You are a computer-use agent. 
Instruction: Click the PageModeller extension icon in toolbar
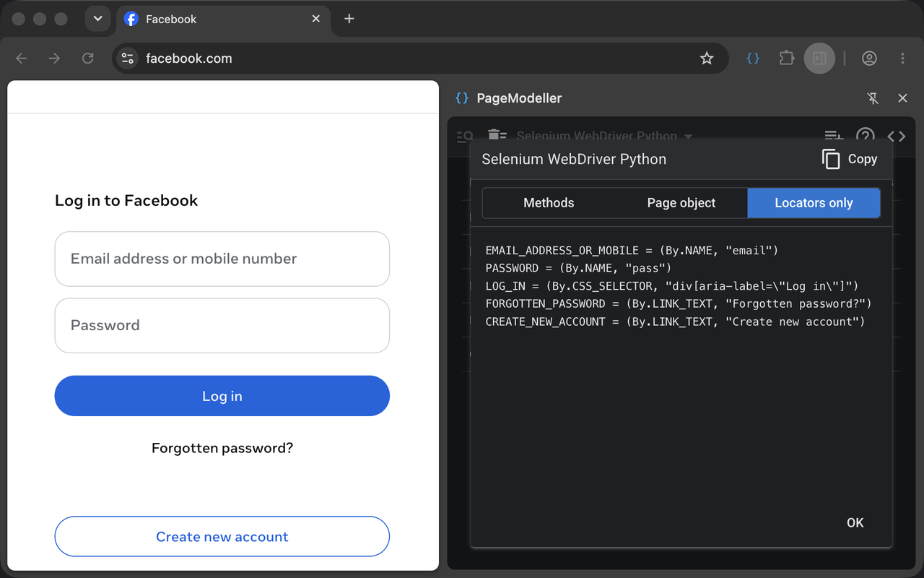click(753, 59)
